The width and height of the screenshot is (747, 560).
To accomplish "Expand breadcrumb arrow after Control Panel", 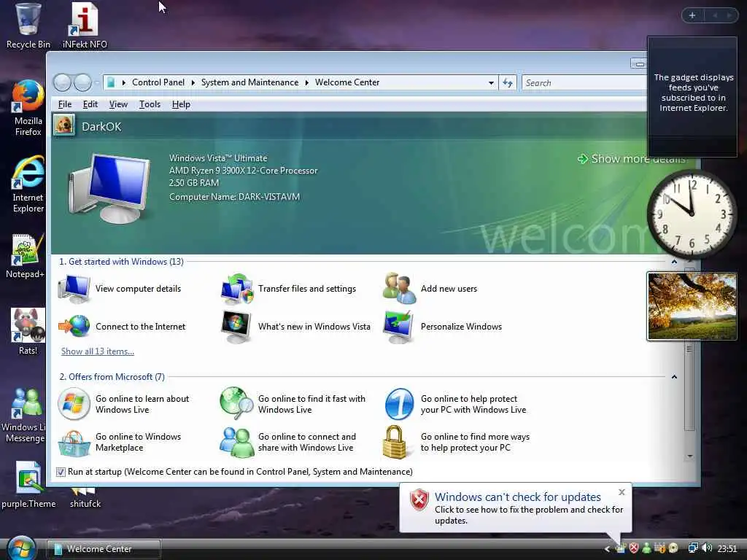I will click(x=193, y=83).
